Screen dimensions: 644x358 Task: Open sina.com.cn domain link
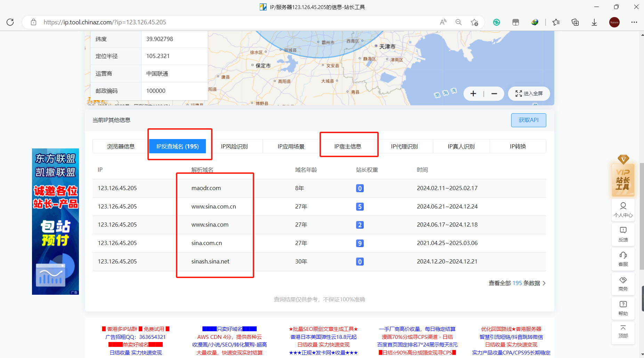pos(207,243)
